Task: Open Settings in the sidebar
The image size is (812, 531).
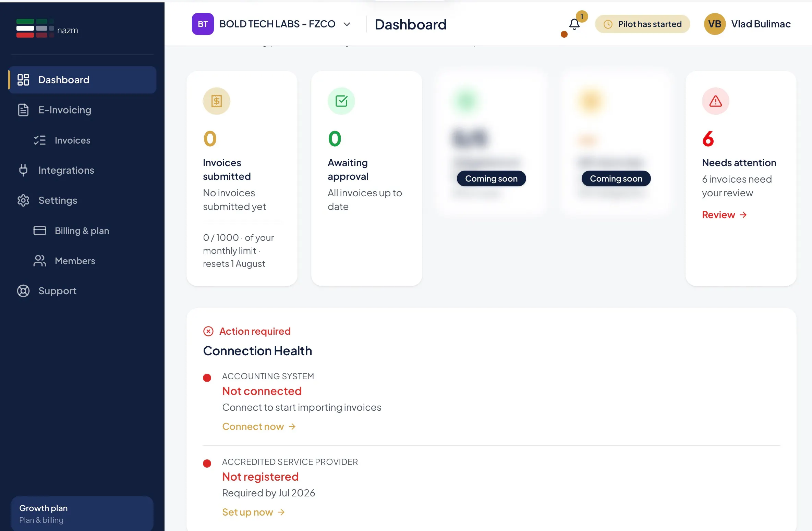Action: tap(82, 200)
